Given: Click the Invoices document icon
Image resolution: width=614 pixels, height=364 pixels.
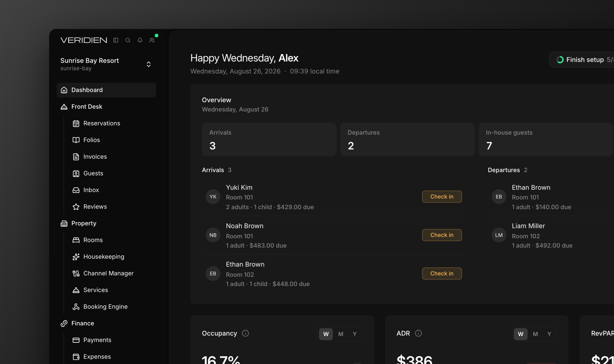Looking at the screenshot, I should tap(76, 157).
